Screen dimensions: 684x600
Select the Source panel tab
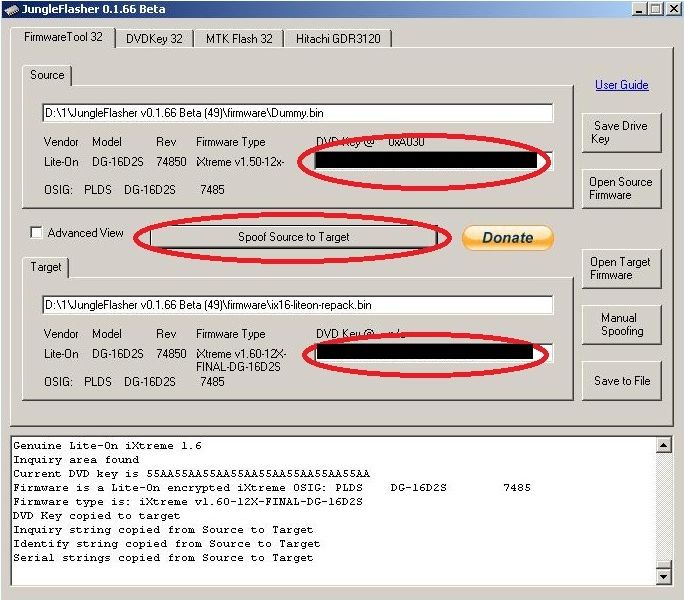pos(46,75)
